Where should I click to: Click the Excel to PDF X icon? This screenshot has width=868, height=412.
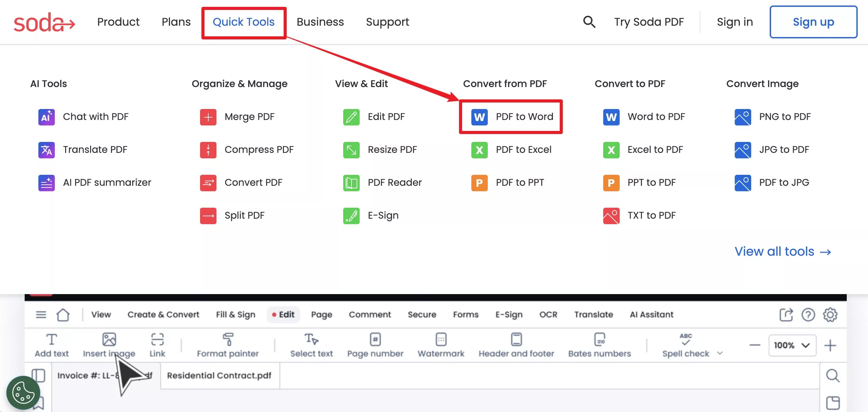click(x=611, y=150)
